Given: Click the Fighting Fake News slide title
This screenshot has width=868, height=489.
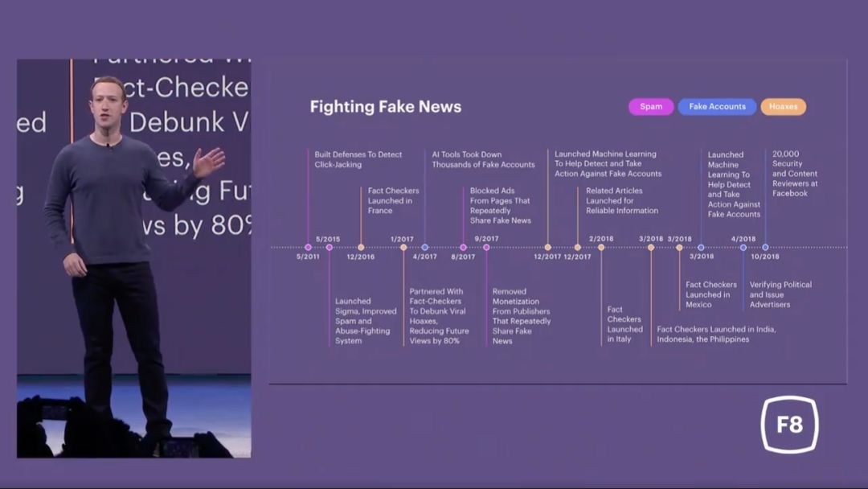Looking at the screenshot, I should tap(386, 107).
